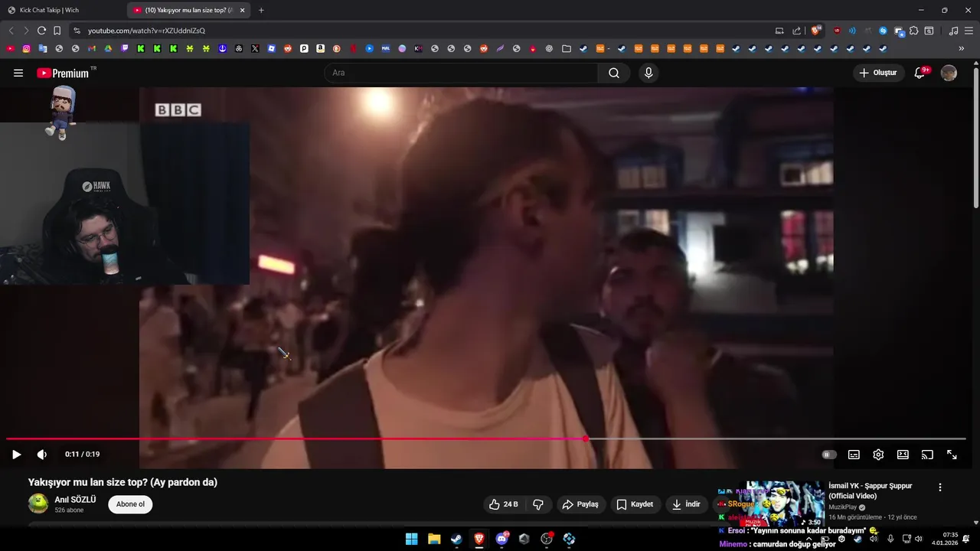Show hidden system tray icons

click(808, 539)
